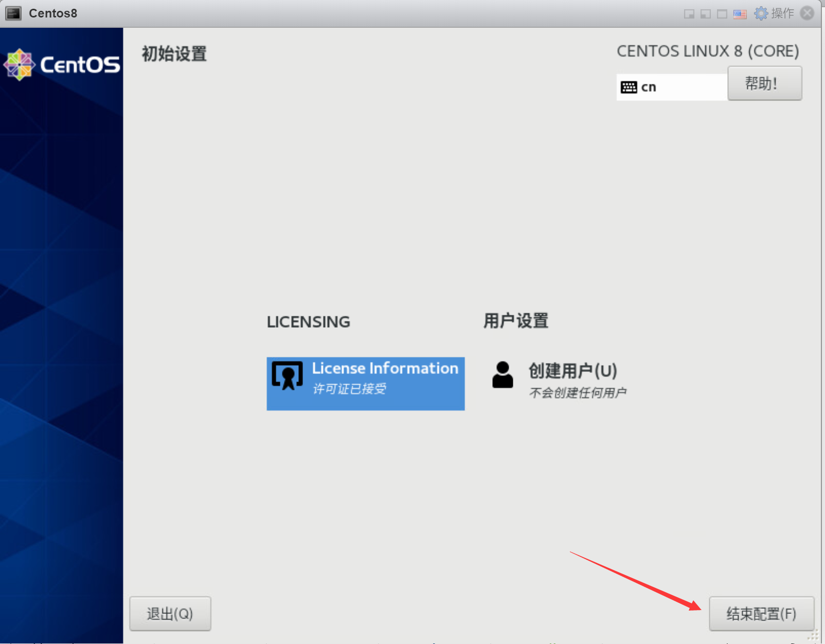Open the 操作 gear menu
This screenshot has width=825, height=644.
(x=774, y=13)
